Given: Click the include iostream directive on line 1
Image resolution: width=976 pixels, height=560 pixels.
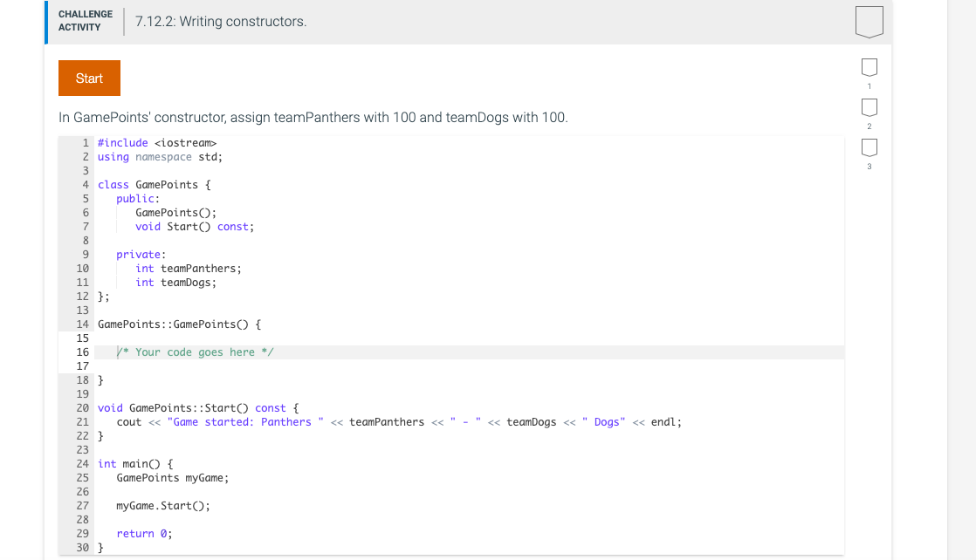Looking at the screenshot, I should click(x=157, y=142).
